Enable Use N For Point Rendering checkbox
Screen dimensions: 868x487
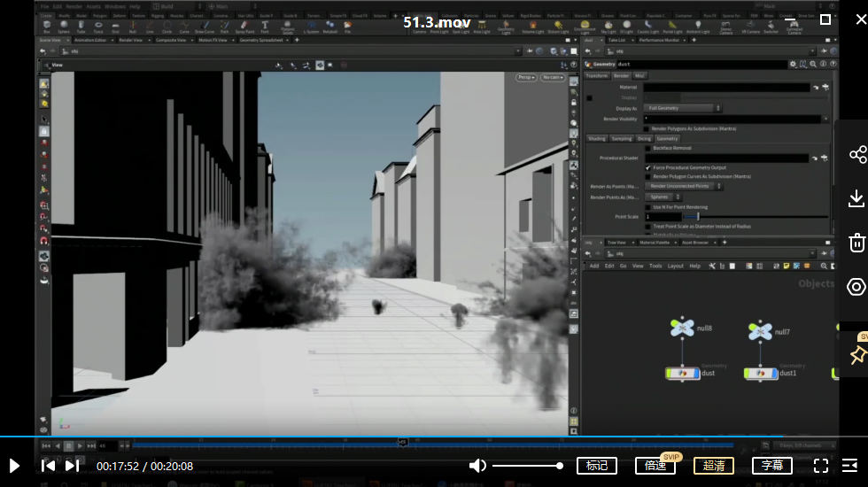coord(647,207)
